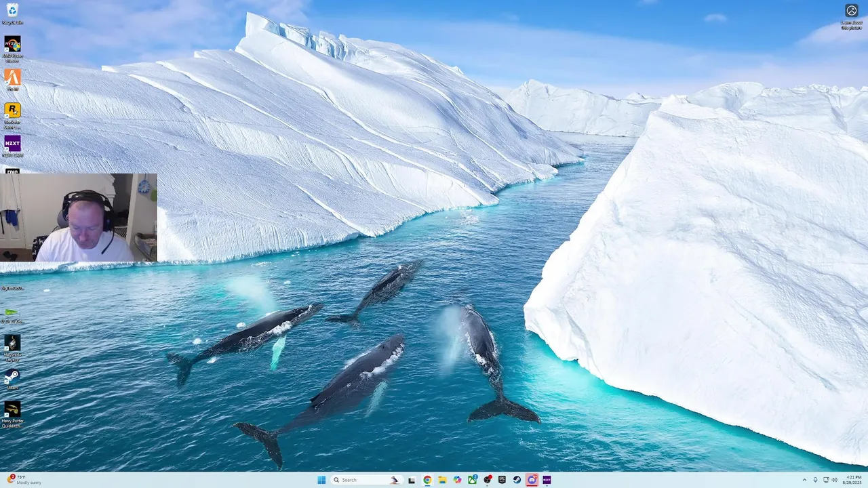Viewport: 868px width, 488px height.
Task: Select the Rockstar Games Launcher shortcut
Action: [x=12, y=115]
